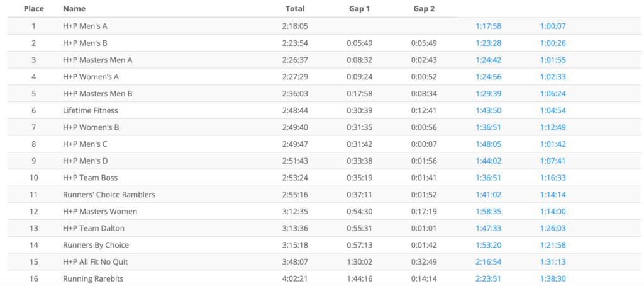The image size is (644, 286).
Task: Click Running Rarebits 2:23:51 split link
Action: coord(488,278)
